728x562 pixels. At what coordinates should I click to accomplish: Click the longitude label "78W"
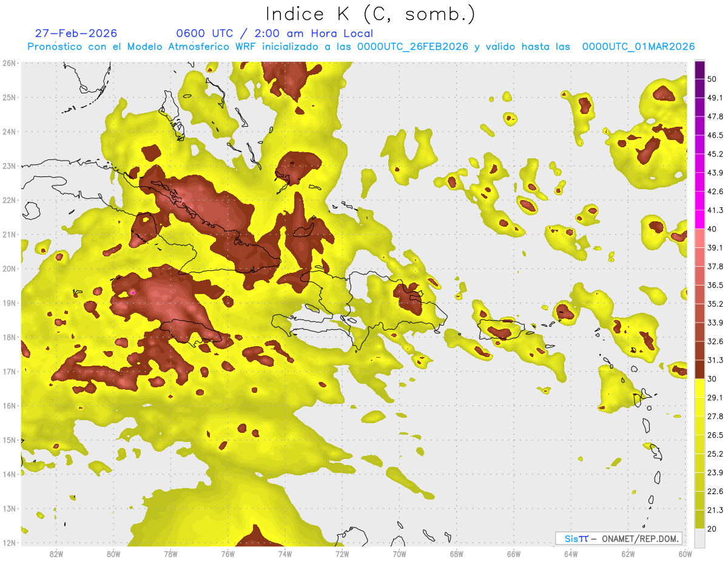point(170,554)
